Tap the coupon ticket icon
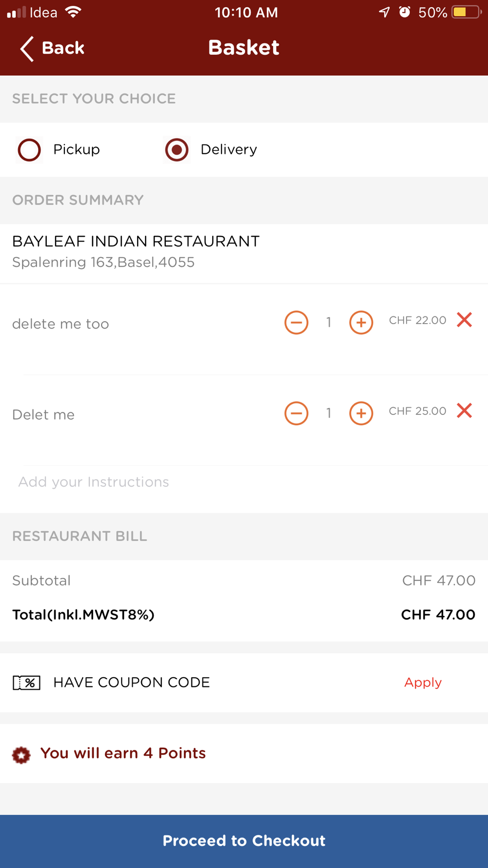This screenshot has width=488, height=868. coord(26,682)
